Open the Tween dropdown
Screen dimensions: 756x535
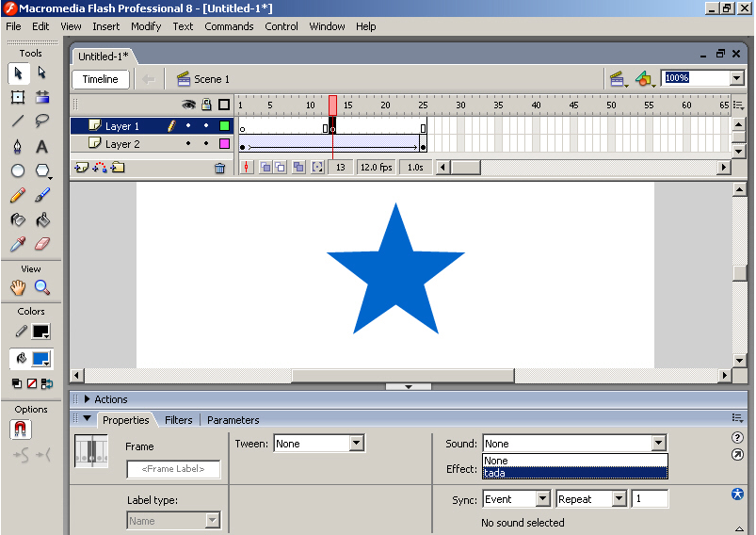click(356, 444)
